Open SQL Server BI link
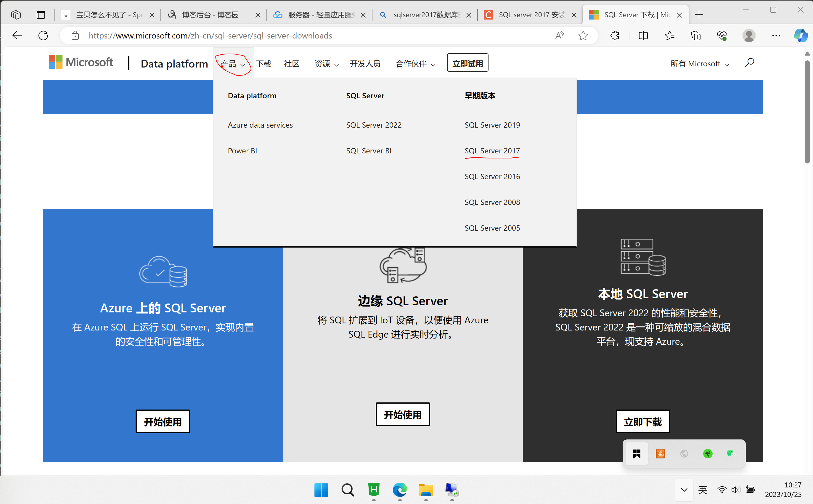 click(x=369, y=151)
